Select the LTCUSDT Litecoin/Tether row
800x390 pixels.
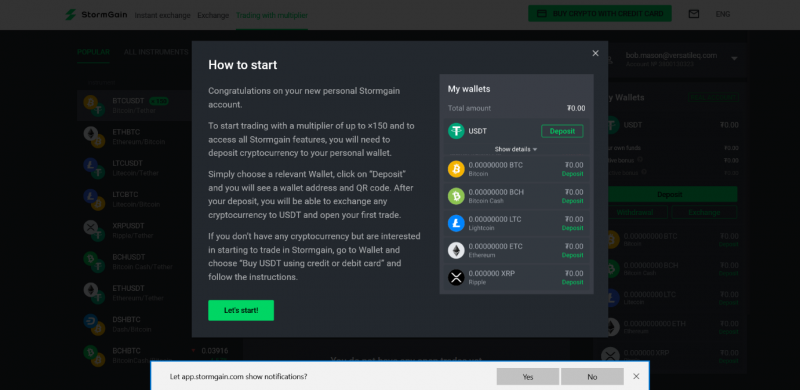pos(135,168)
